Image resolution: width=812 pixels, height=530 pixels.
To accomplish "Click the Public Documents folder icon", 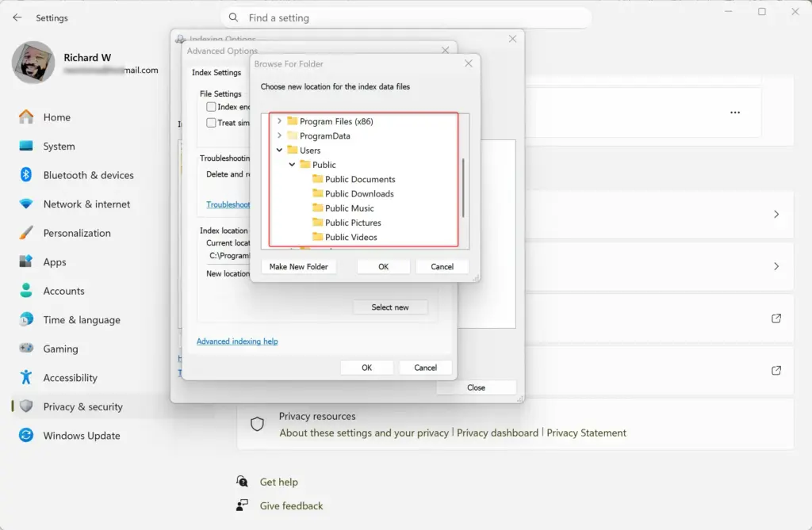I will 318,179.
